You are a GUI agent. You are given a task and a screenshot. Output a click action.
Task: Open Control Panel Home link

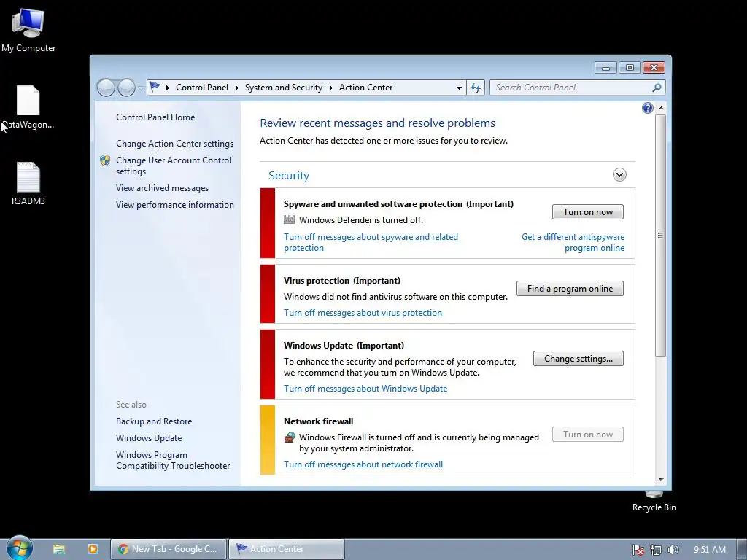155,117
